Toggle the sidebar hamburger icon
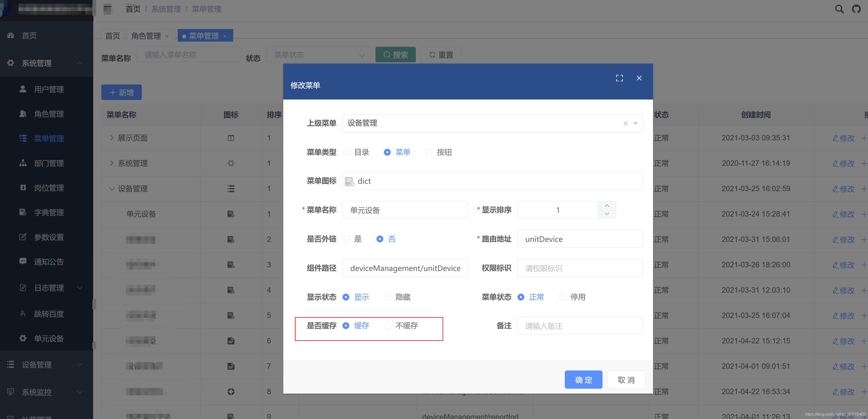Image resolution: width=868 pixels, height=419 pixels. 107,9
